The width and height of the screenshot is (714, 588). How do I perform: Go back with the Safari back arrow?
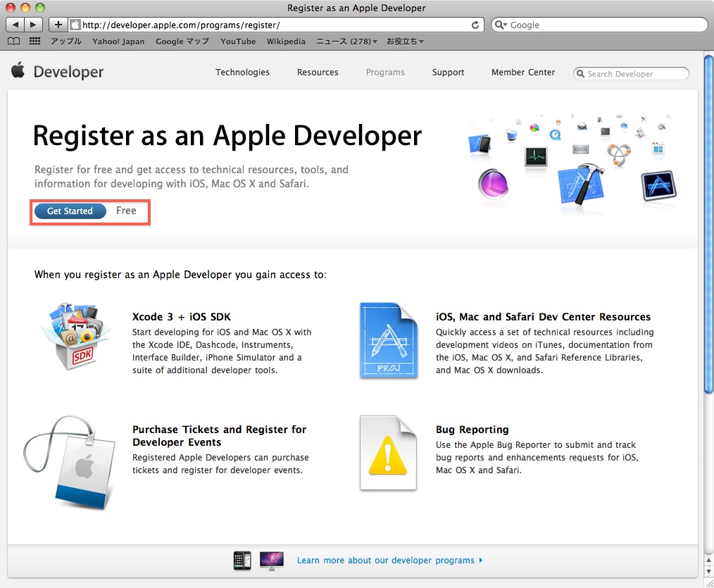(x=15, y=25)
